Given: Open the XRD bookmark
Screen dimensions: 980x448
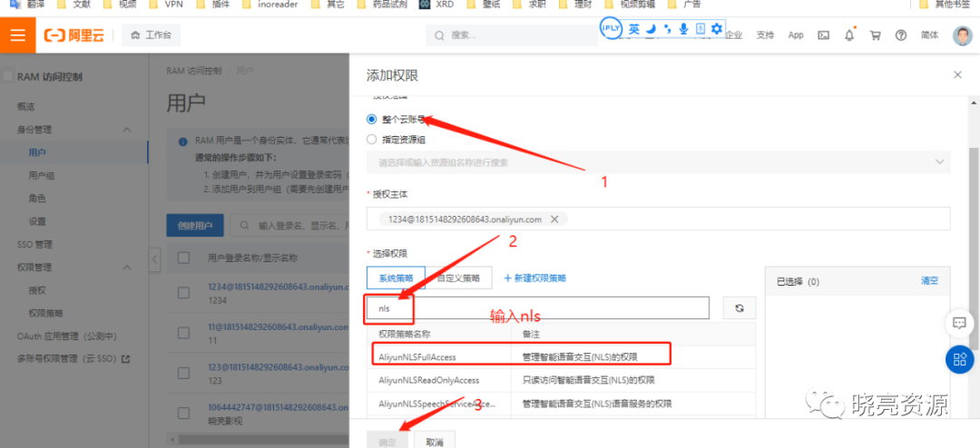Looking at the screenshot, I should pos(436,5).
